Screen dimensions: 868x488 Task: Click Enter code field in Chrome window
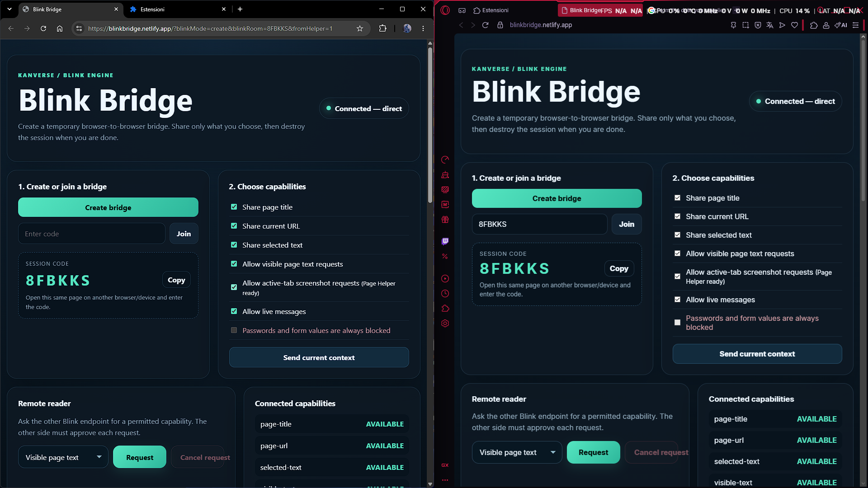(92, 234)
